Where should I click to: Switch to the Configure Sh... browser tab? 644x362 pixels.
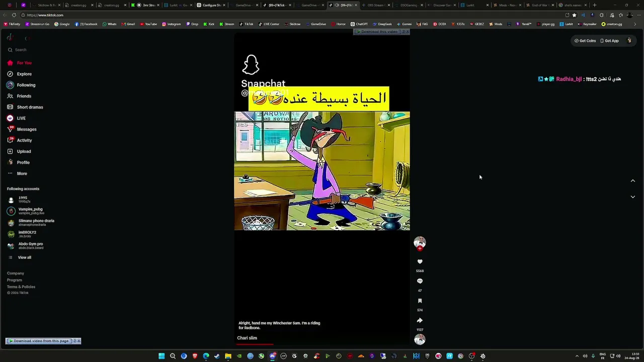pyautogui.click(x=211, y=5)
